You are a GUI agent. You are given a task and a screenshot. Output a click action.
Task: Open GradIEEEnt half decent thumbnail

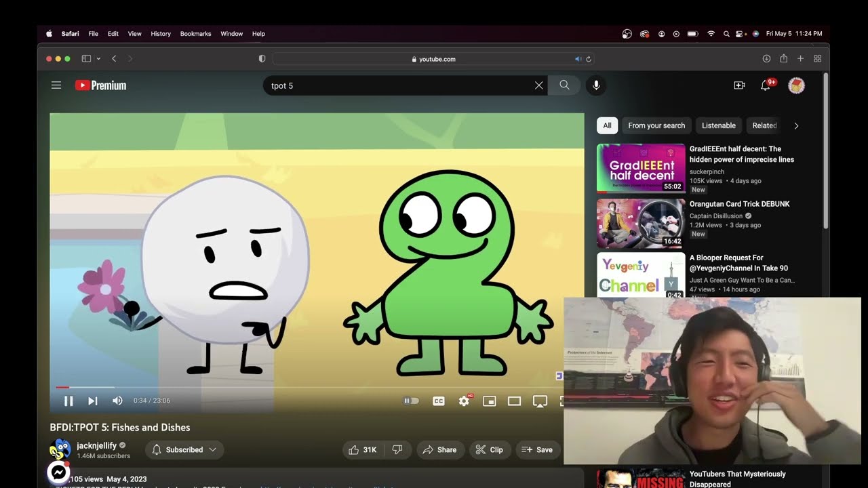tap(641, 168)
